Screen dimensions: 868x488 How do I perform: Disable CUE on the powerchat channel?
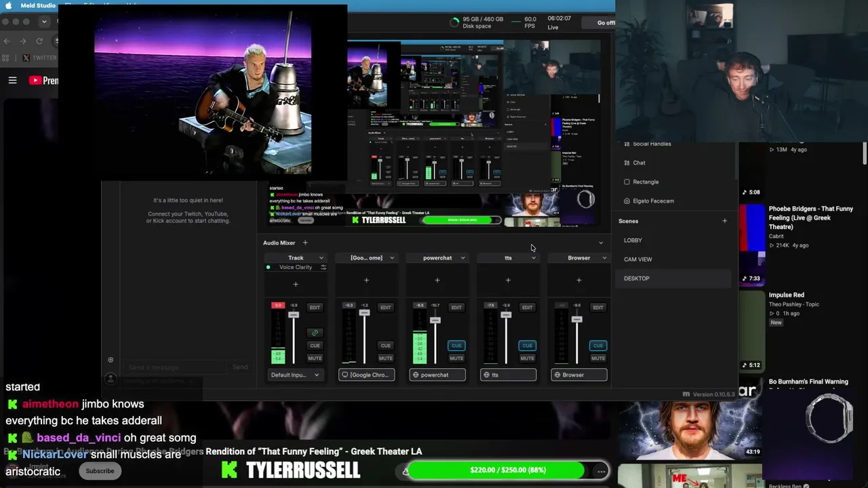456,346
